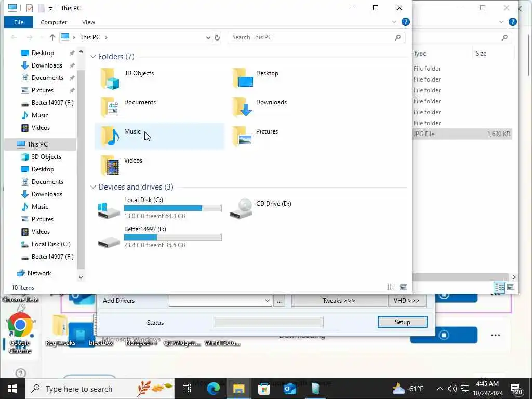Collapse the Devices and drives (3) group
The width and height of the screenshot is (532, 399).
pyautogui.click(x=93, y=187)
